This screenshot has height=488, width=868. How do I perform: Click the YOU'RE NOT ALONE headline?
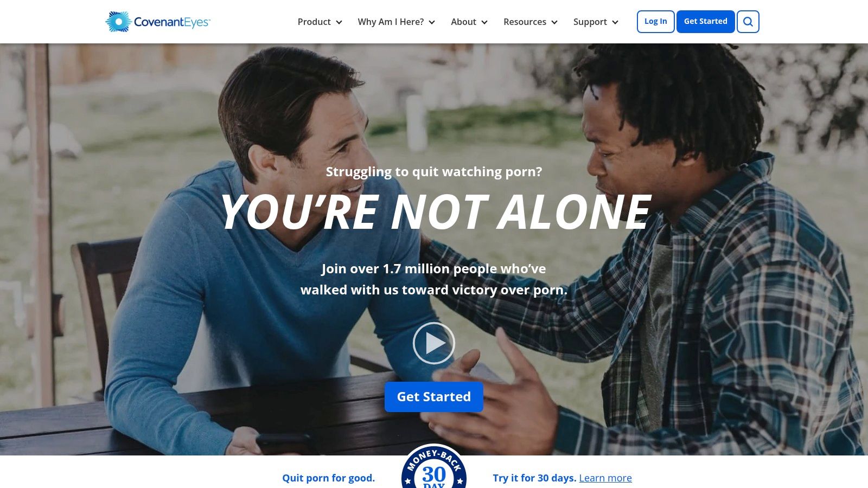[435, 212]
